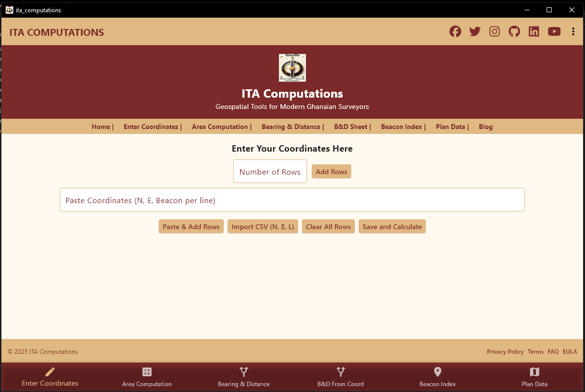Open Plan Data in top navigation menu
This screenshot has height=392, width=585.
(x=450, y=127)
